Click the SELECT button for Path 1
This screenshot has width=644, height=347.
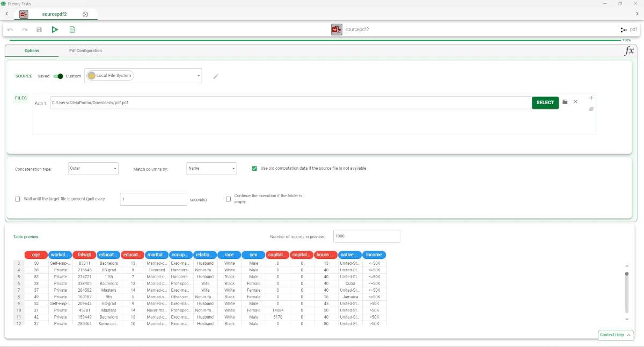(545, 103)
